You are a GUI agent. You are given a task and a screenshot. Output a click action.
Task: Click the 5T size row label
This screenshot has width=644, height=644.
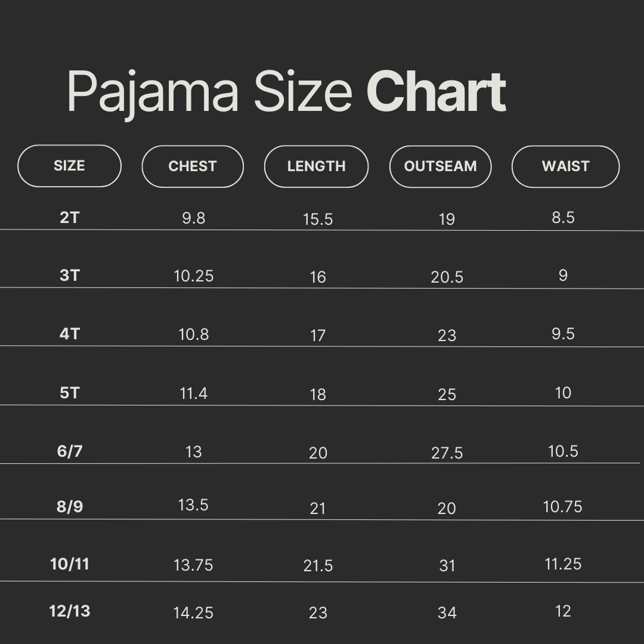click(69, 393)
